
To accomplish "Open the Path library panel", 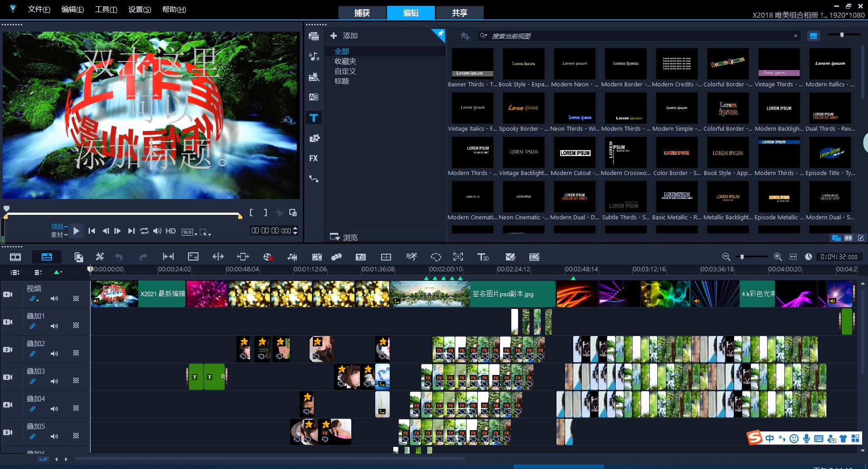I will pos(314,179).
